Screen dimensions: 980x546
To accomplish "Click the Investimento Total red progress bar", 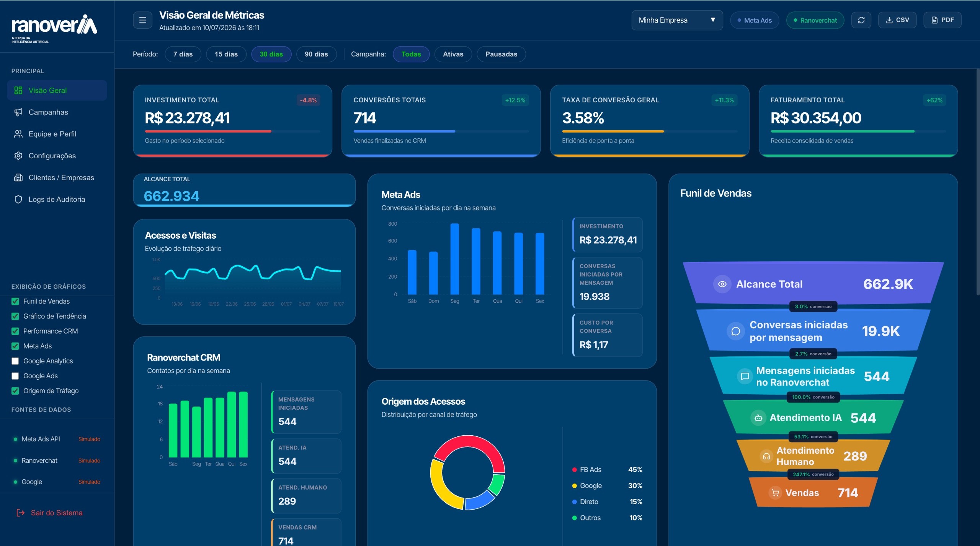I will click(208, 131).
